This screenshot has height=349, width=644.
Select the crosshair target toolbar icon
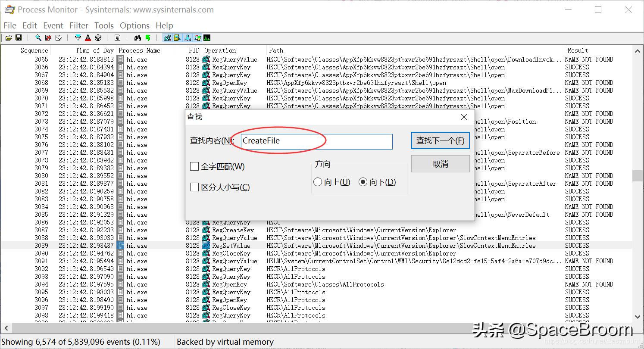tap(98, 38)
